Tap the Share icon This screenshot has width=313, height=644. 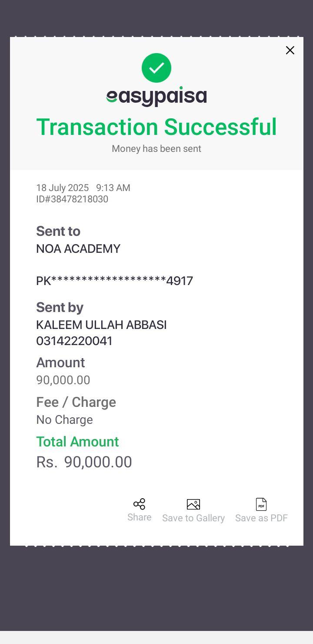coord(139,504)
